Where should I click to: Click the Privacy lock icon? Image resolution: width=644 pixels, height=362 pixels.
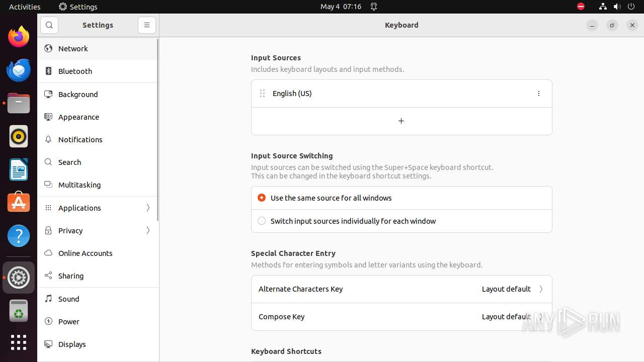48,230
